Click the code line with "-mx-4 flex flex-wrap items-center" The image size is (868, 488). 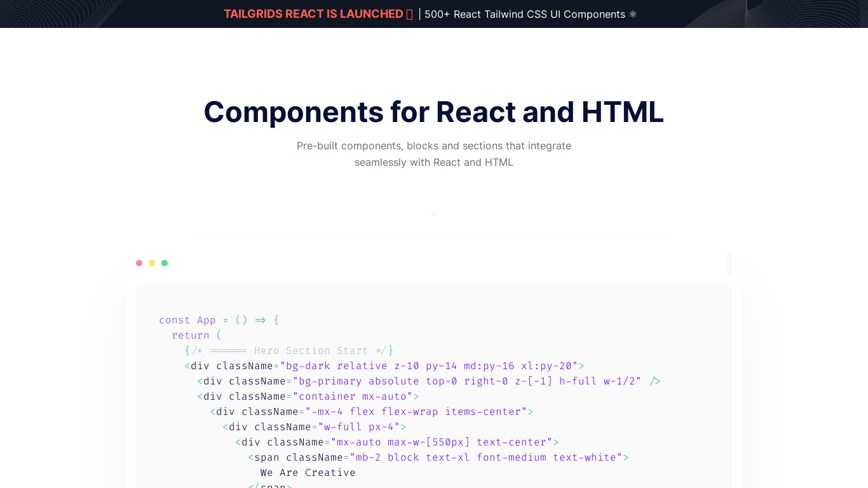(372, 412)
